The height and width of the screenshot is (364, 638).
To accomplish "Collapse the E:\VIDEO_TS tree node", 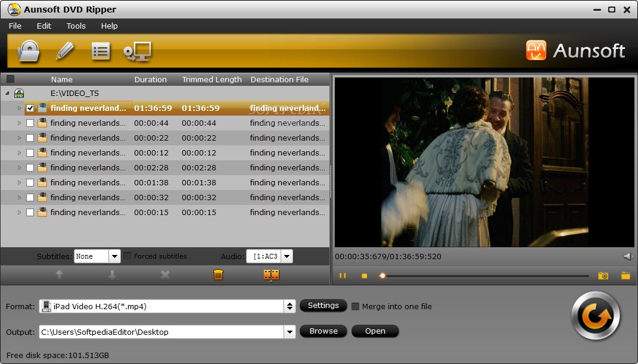I will click(x=7, y=93).
